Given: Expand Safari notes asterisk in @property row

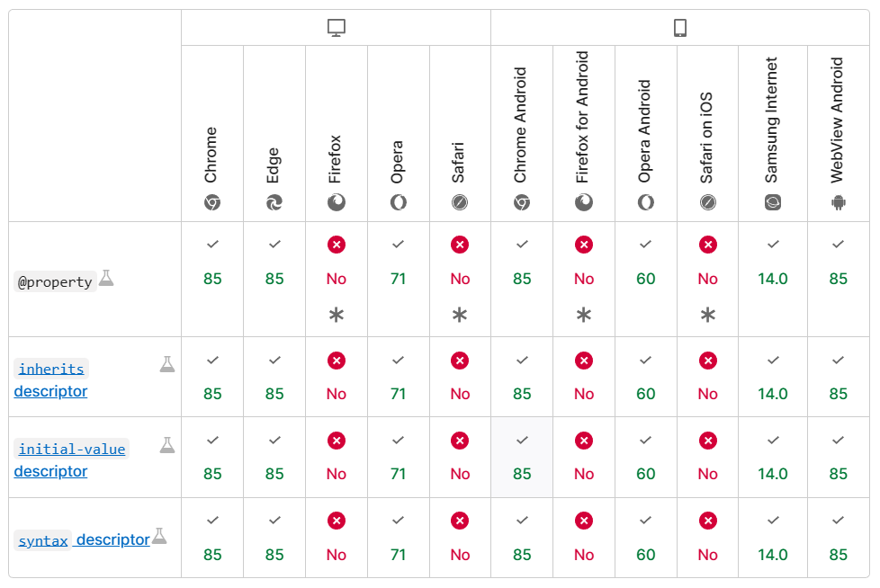Looking at the screenshot, I should [x=460, y=315].
